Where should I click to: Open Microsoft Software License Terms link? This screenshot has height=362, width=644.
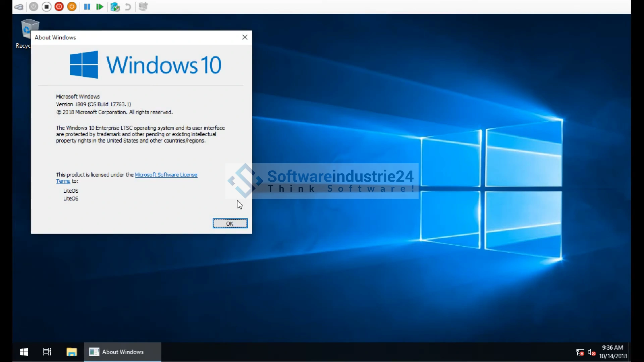pos(166,175)
